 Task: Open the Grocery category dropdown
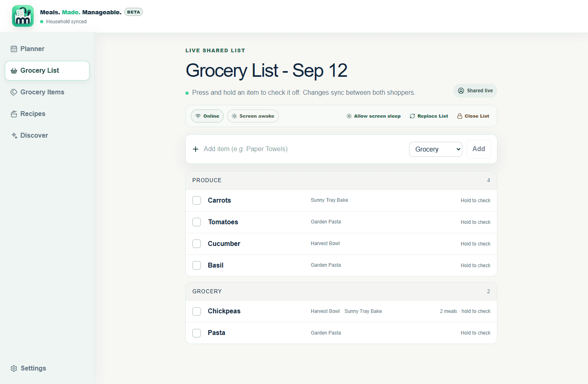[x=436, y=149]
